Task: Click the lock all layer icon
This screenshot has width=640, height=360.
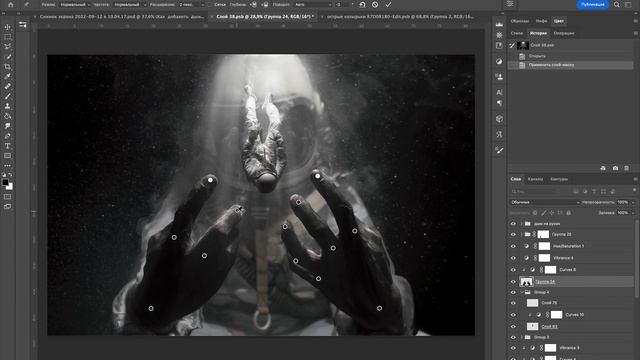Action: click(x=569, y=213)
